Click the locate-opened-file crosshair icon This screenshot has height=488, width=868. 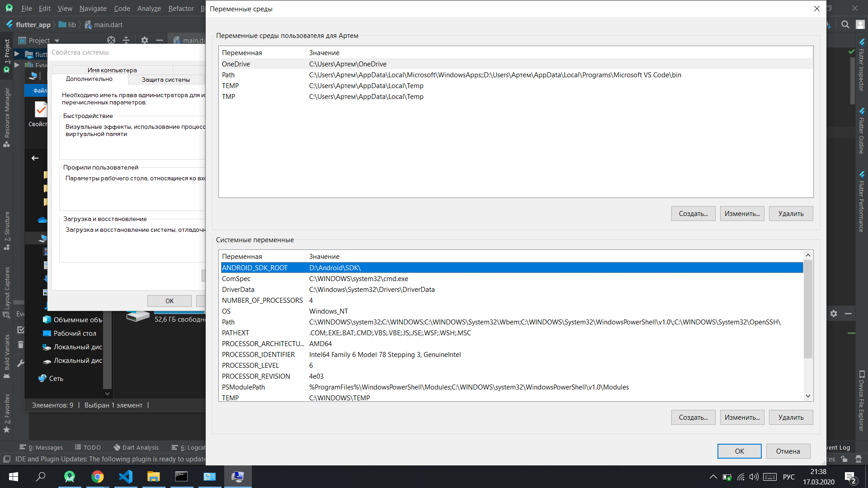111,40
